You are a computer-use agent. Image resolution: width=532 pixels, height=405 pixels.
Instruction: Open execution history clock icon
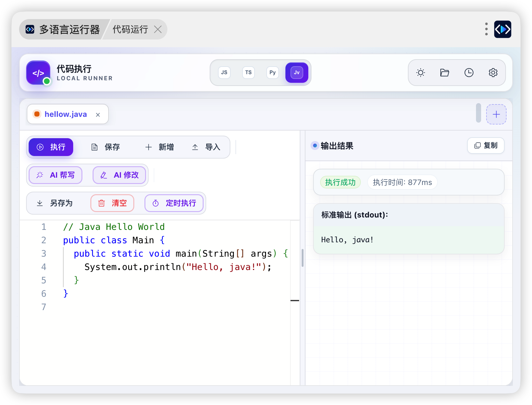469,73
